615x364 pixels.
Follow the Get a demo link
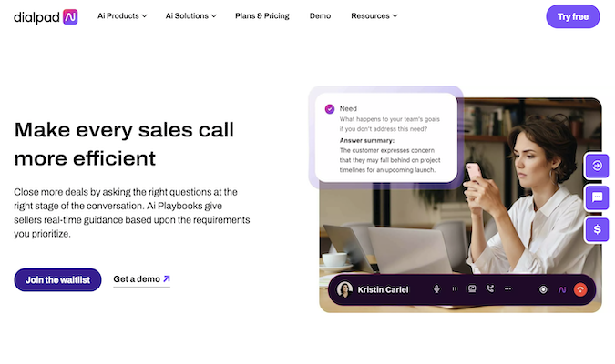point(141,279)
